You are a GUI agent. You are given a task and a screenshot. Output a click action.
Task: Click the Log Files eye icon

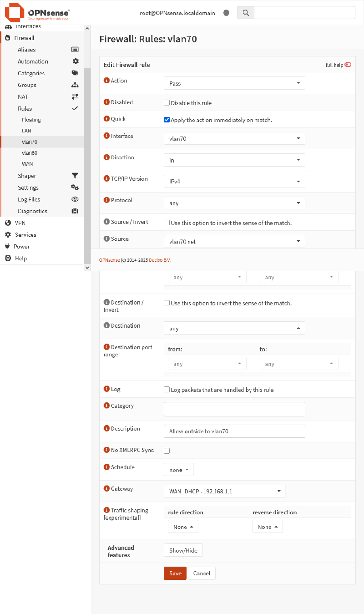click(x=75, y=199)
